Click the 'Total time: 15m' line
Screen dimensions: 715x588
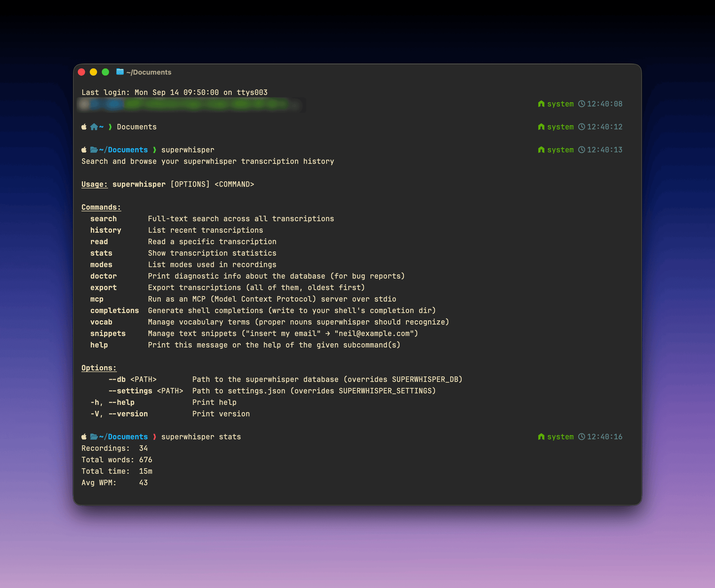tap(117, 471)
